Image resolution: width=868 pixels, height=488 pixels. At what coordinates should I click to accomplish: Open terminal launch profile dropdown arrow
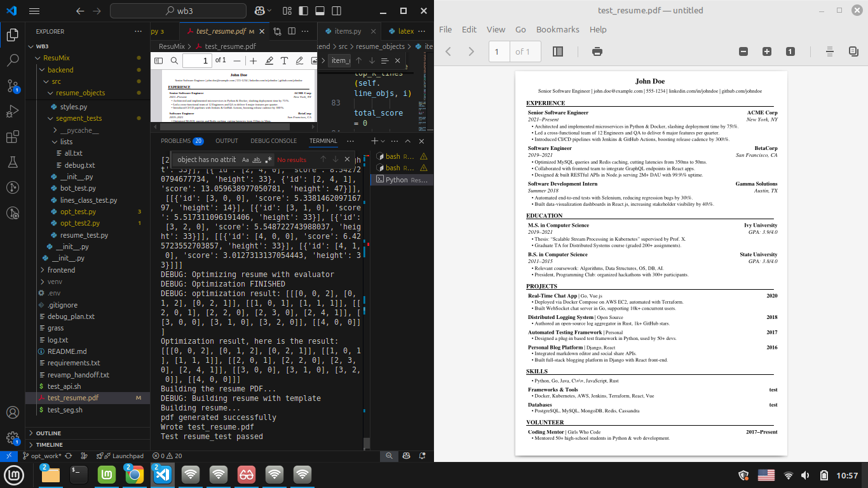[384, 141]
